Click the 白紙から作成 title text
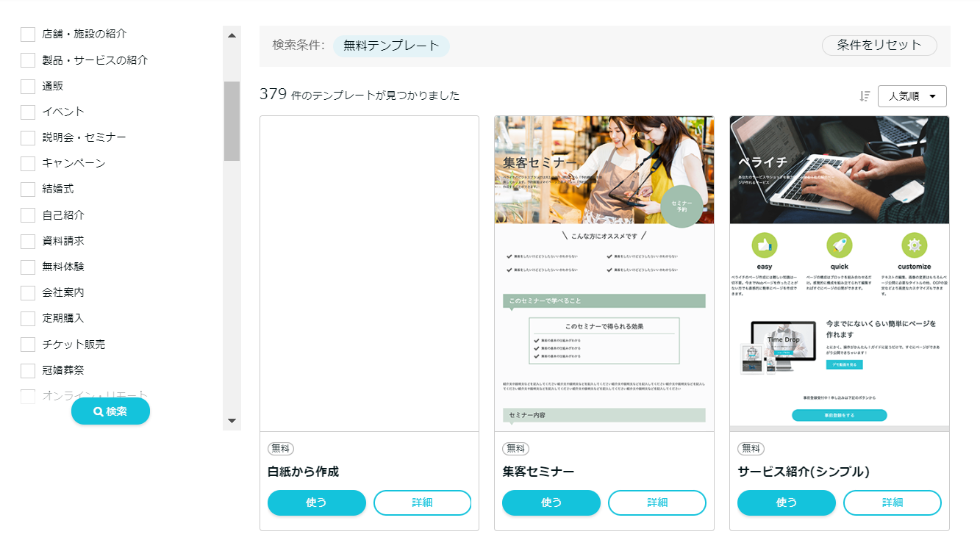This screenshot has height=537, width=980. click(x=303, y=472)
